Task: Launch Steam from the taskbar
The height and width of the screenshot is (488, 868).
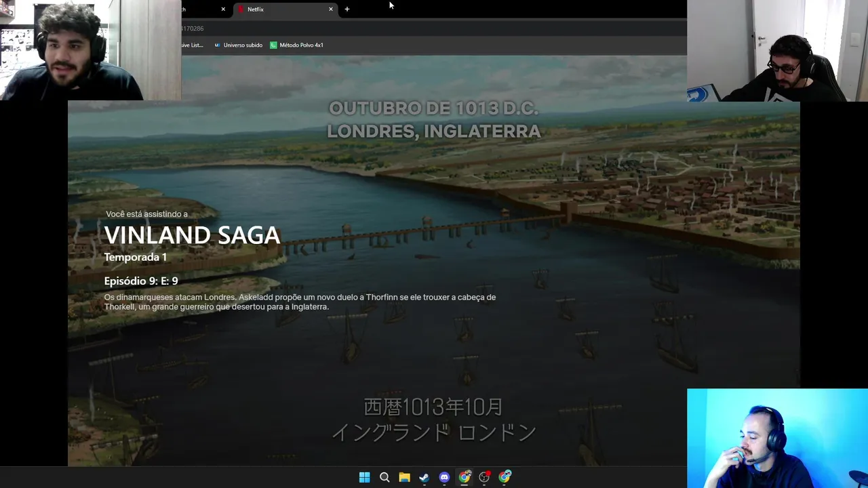Action: coord(424,477)
